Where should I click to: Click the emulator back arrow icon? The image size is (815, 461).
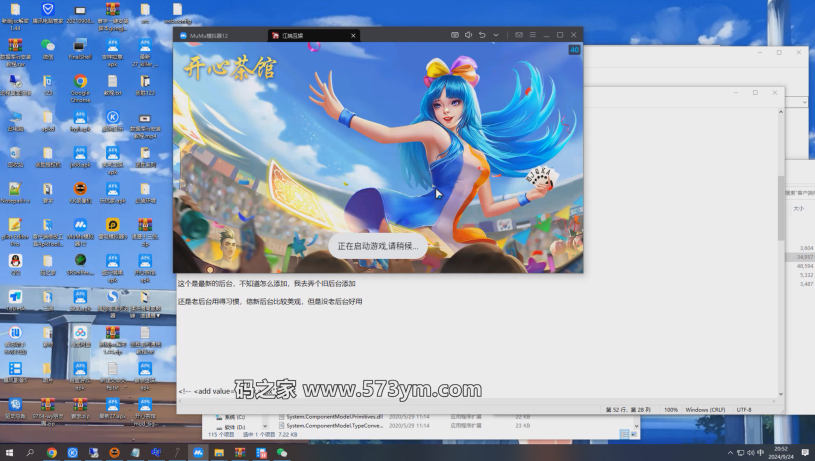click(x=482, y=35)
